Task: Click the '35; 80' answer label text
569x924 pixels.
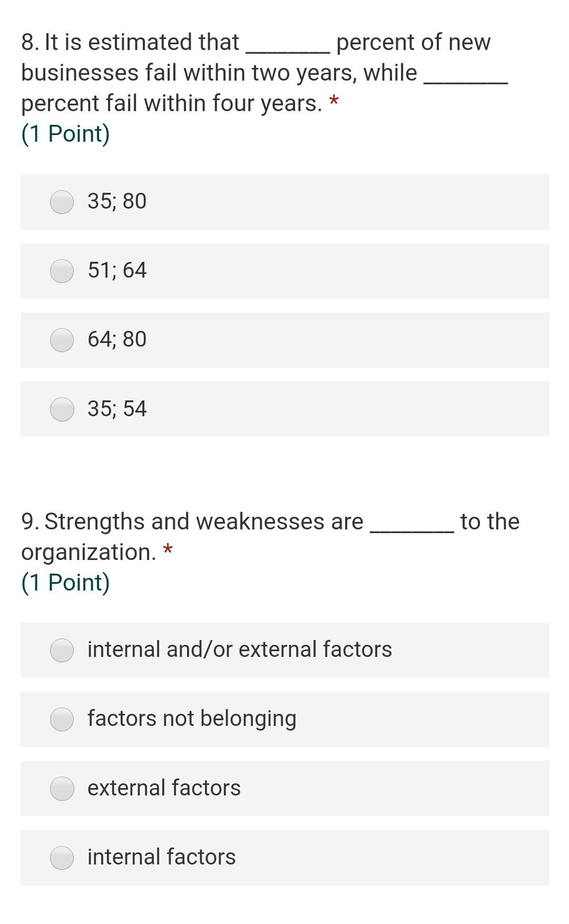Action: pos(117,201)
